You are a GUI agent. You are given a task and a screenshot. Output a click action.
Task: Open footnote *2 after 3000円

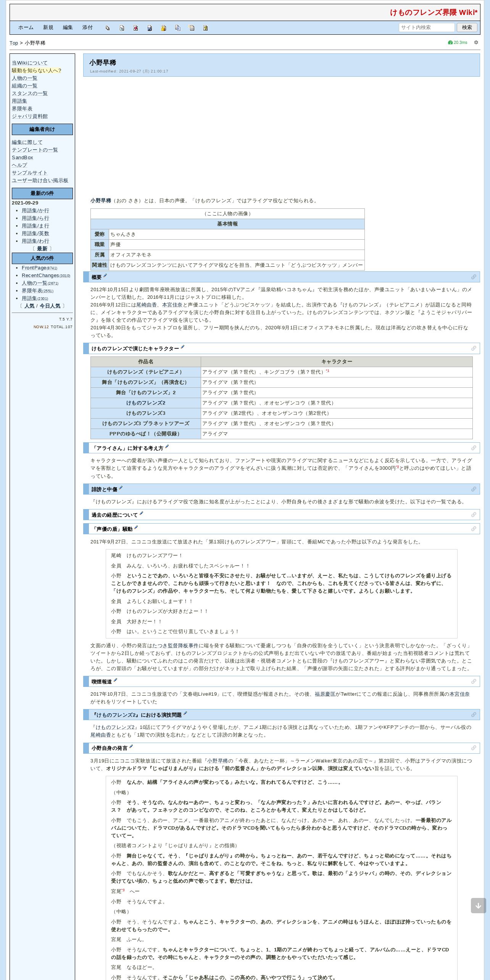point(397,467)
